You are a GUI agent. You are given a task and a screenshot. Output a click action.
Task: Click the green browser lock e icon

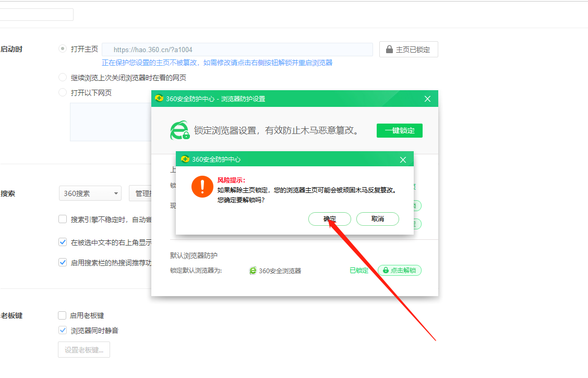[x=179, y=130]
